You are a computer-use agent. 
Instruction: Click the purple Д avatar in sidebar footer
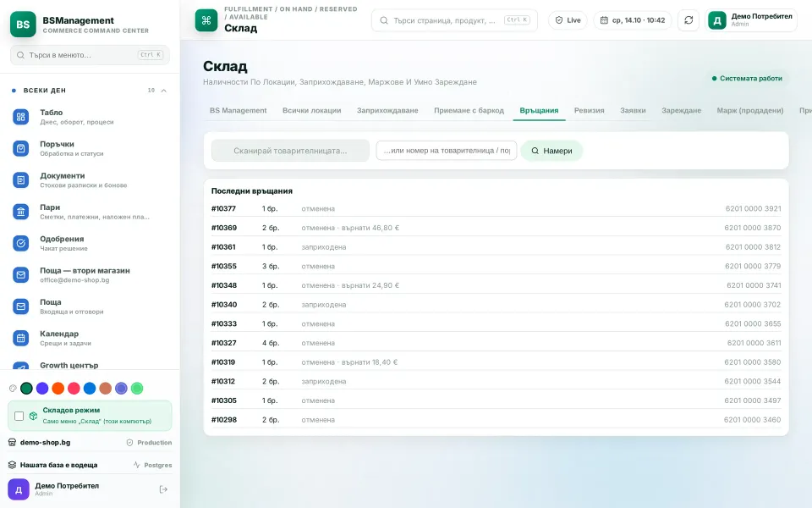coord(18,489)
